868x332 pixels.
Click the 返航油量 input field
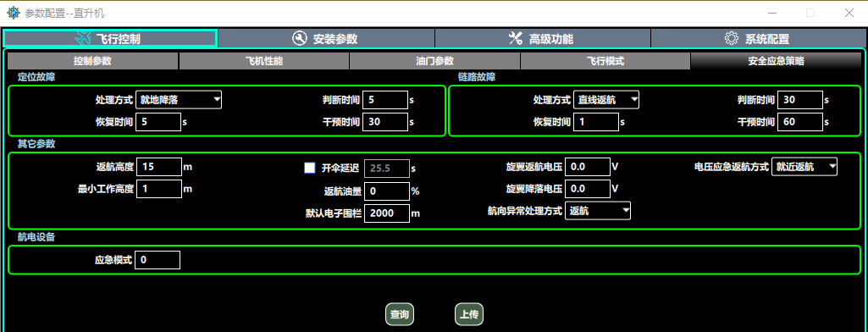pyautogui.click(x=387, y=191)
